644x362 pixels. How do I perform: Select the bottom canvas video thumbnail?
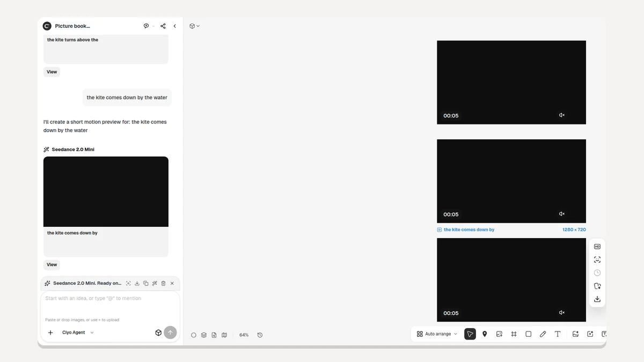click(511, 280)
